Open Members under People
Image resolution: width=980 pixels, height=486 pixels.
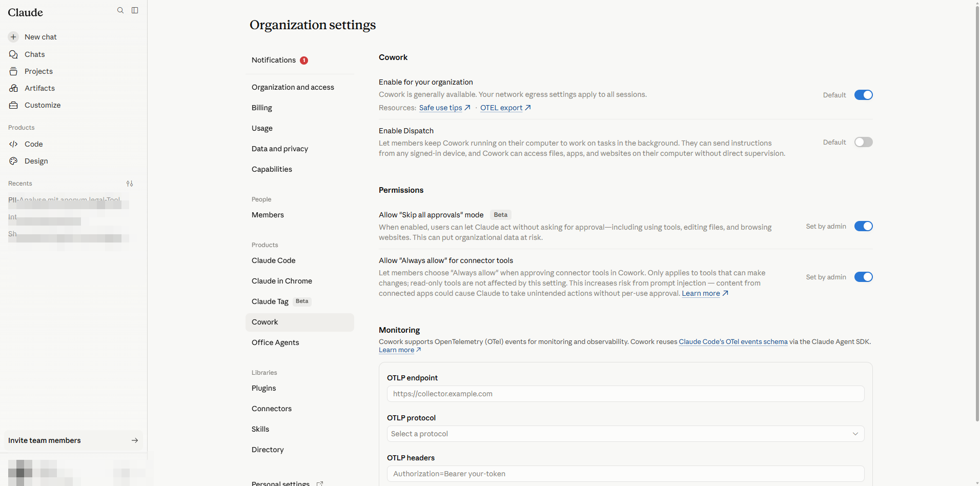[300, 215]
